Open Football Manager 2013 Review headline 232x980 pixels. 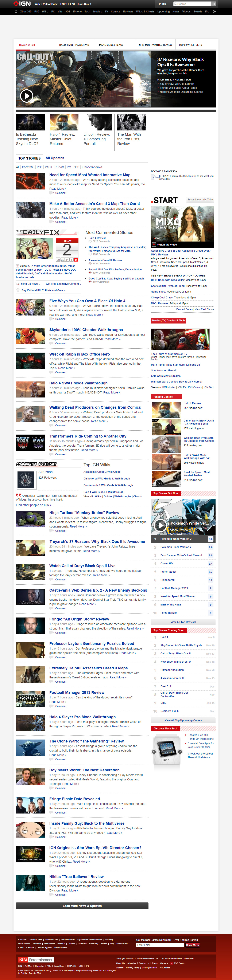pos(77,692)
